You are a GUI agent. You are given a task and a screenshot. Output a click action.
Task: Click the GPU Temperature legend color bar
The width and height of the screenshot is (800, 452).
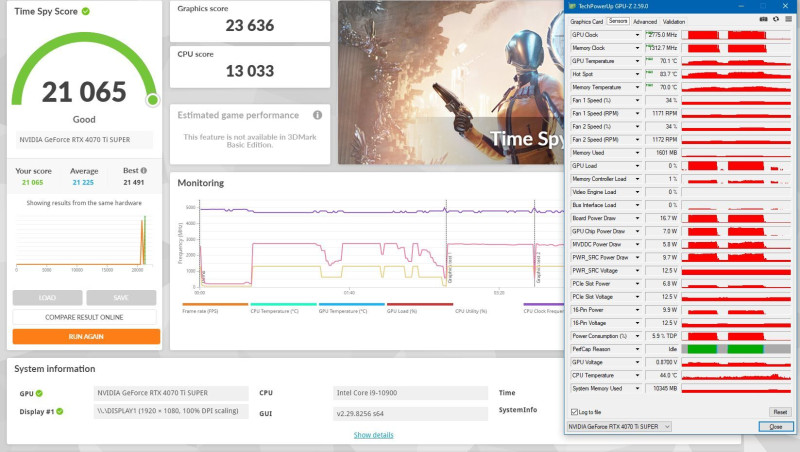point(352,304)
